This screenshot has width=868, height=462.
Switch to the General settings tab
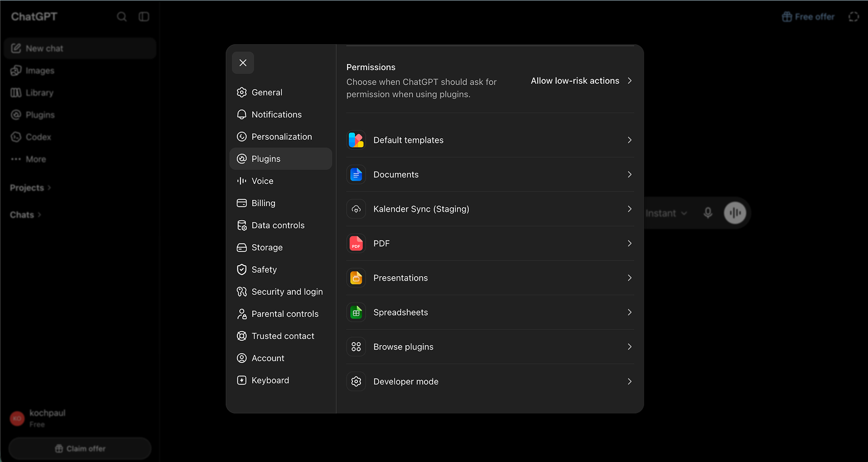(281, 92)
